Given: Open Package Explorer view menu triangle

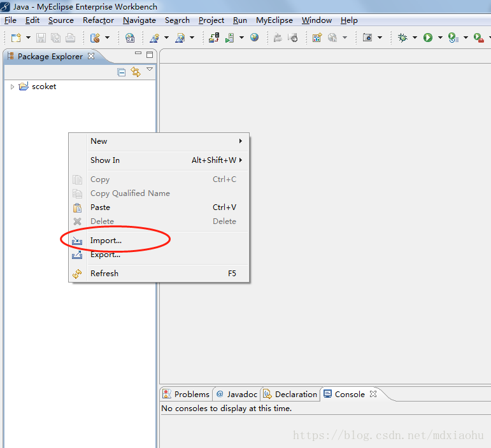Looking at the screenshot, I should tap(150, 69).
